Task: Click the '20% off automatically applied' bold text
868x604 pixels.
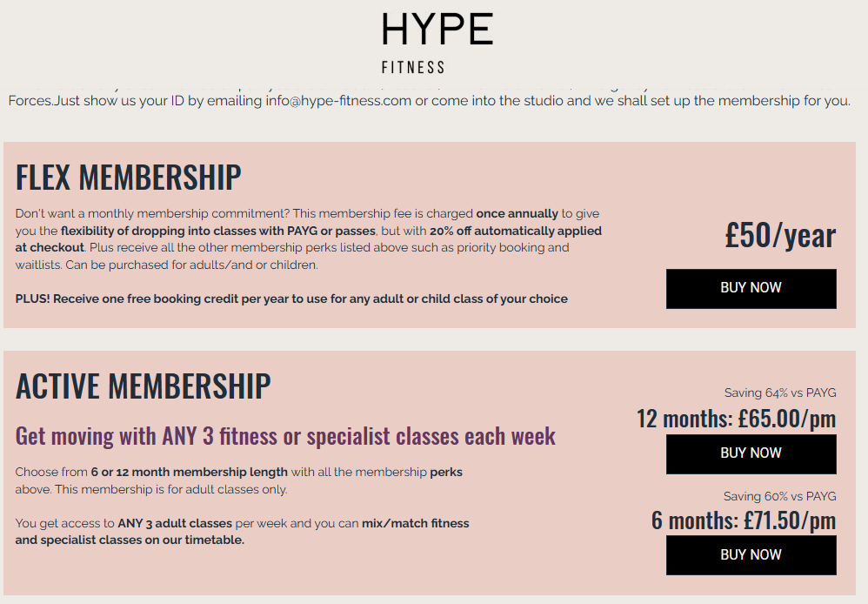Action: pyautogui.click(x=515, y=232)
